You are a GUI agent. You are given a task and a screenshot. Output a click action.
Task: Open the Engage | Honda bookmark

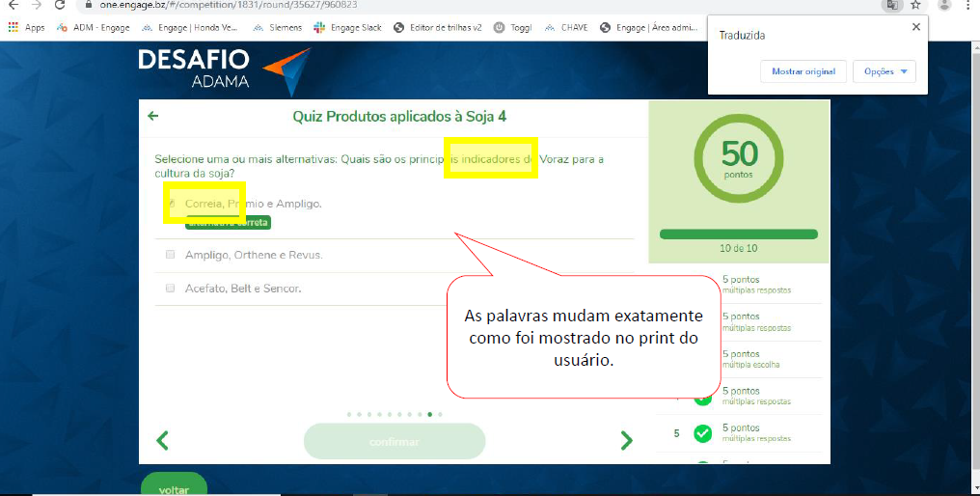[189, 28]
